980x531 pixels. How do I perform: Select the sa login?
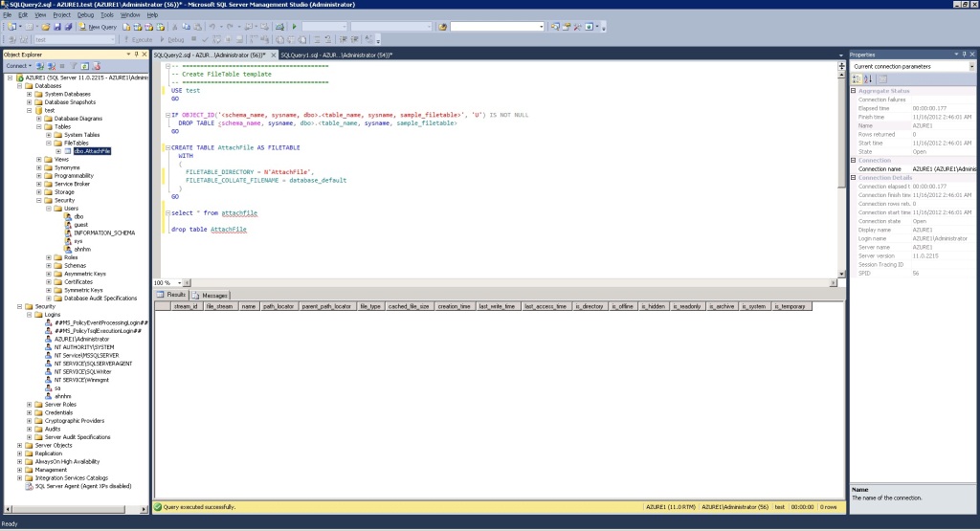tap(57, 387)
